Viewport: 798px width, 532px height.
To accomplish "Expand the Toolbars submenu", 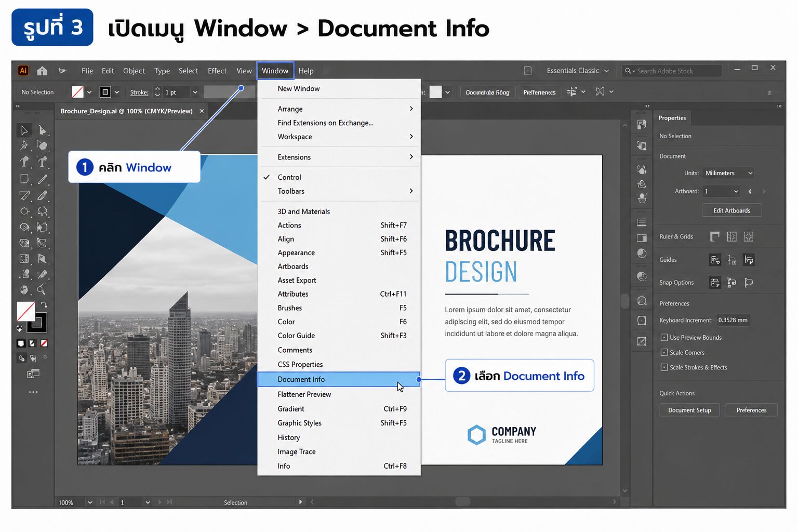I will [339, 191].
